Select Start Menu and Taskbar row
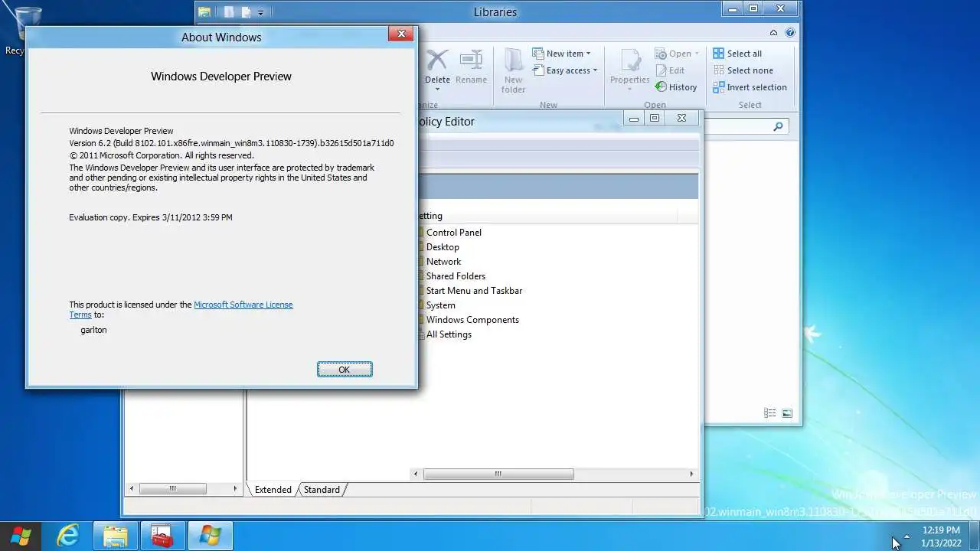The image size is (980, 551). point(474,291)
